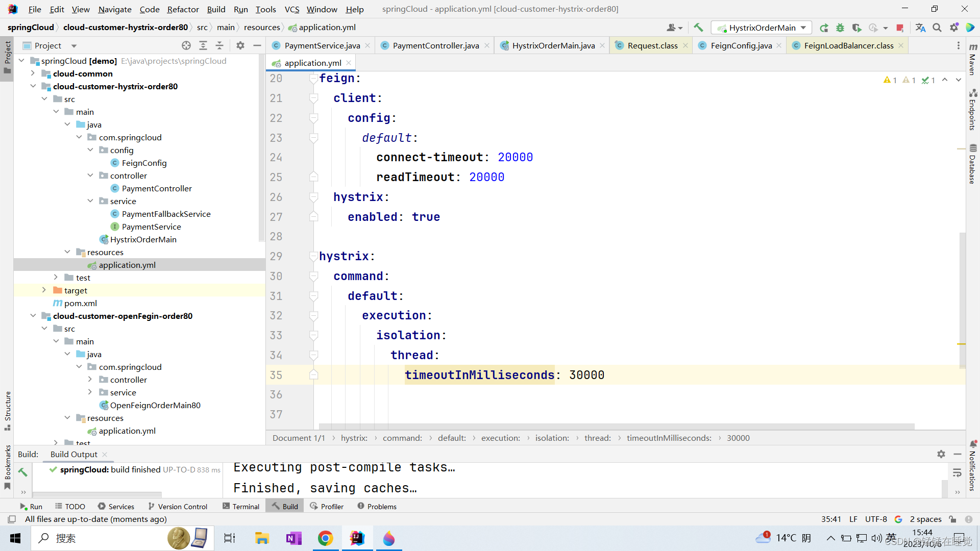The height and width of the screenshot is (551, 980).
Task: Open the Refactor menu
Action: 183,9
